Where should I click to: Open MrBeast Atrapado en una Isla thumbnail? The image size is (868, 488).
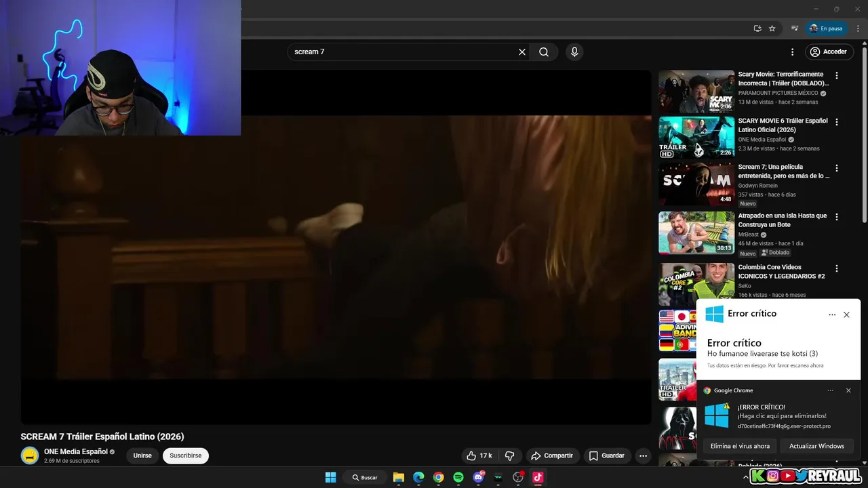[696, 232]
